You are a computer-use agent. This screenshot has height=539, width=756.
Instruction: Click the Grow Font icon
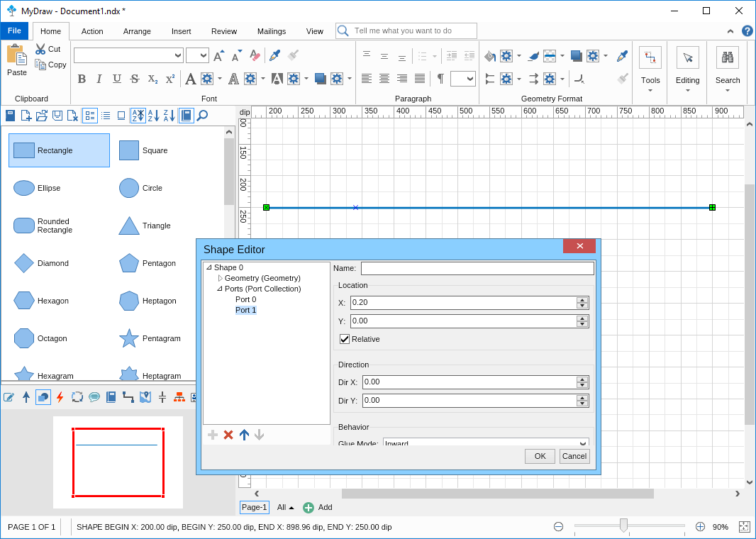[219, 55]
